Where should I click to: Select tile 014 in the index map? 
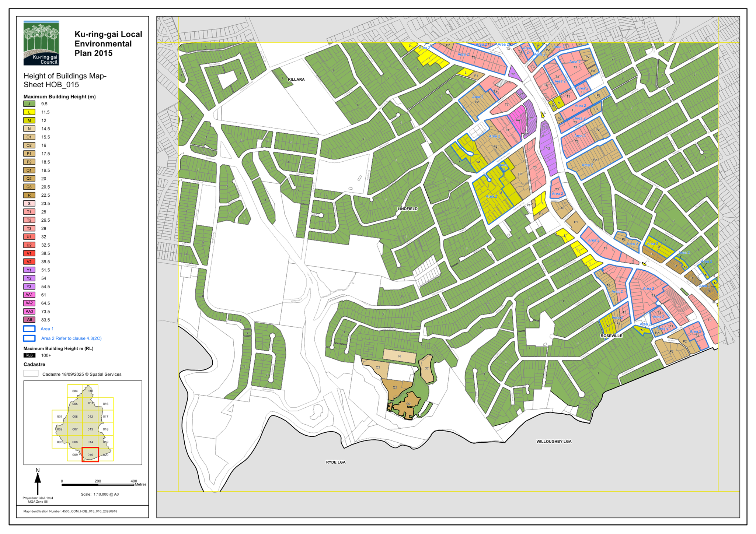click(90, 442)
